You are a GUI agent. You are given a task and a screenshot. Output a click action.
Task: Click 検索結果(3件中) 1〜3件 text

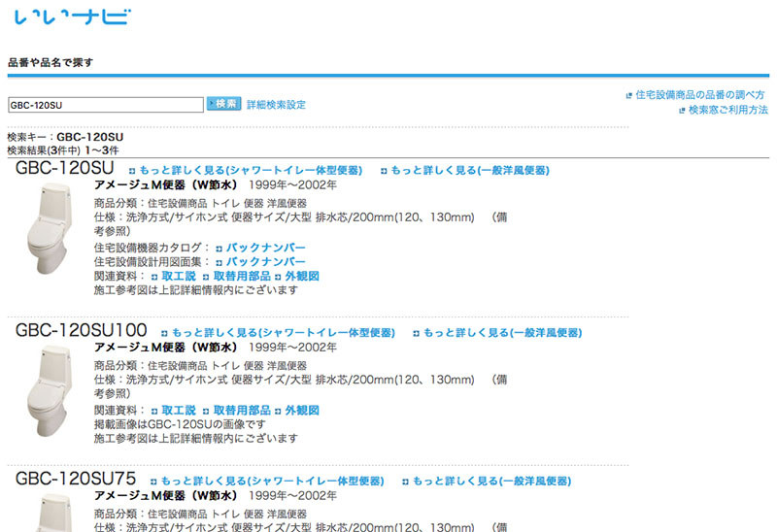pyautogui.click(x=63, y=150)
